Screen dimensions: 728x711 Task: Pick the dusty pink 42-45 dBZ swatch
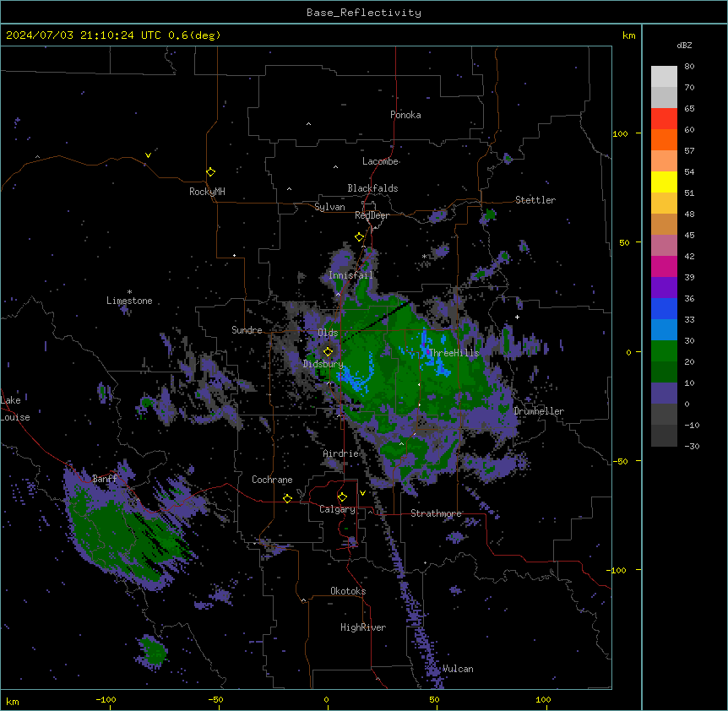(x=664, y=246)
